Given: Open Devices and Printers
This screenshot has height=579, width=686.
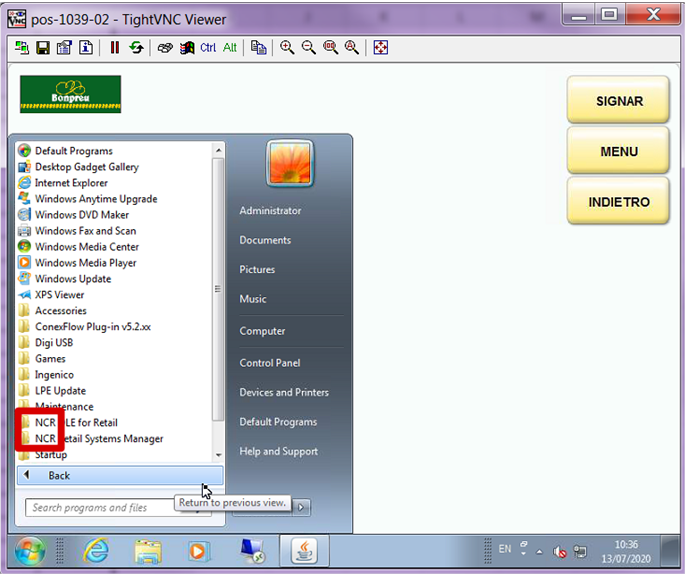Looking at the screenshot, I should coord(284,392).
